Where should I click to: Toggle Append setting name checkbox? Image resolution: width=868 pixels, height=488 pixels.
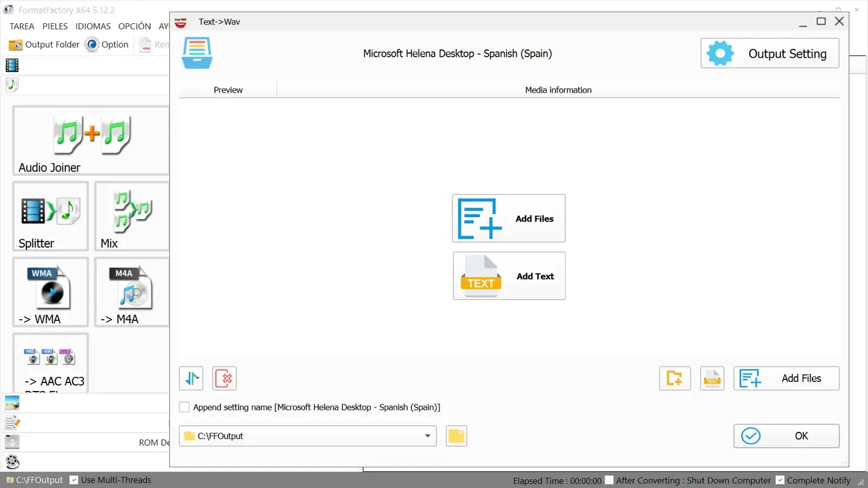pyautogui.click(x=184, y=407)
